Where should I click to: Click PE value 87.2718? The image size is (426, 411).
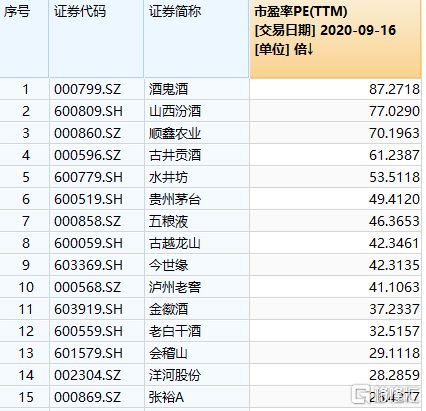[x=394, y=89]
